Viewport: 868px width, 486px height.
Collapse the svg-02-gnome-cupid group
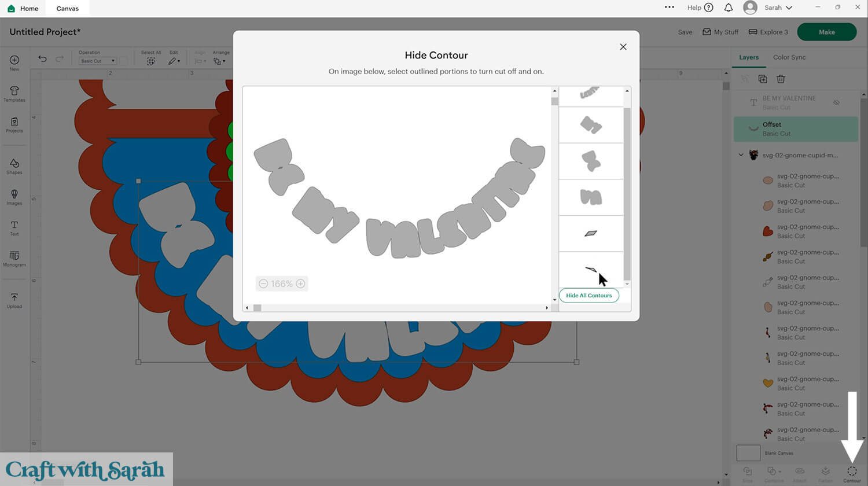coord(741,155)
